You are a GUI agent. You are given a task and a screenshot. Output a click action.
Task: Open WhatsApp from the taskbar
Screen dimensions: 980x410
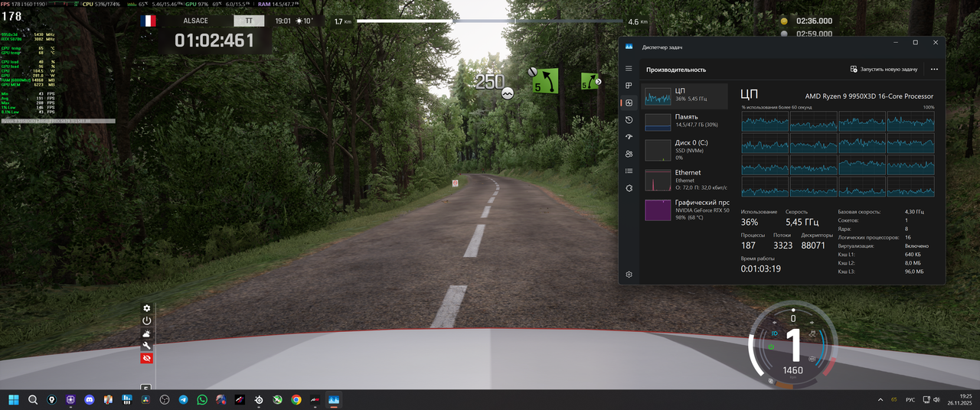tap(202, 399)
